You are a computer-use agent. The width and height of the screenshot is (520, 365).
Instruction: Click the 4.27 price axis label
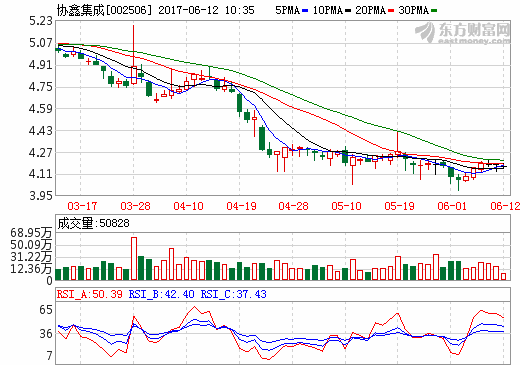41,153
